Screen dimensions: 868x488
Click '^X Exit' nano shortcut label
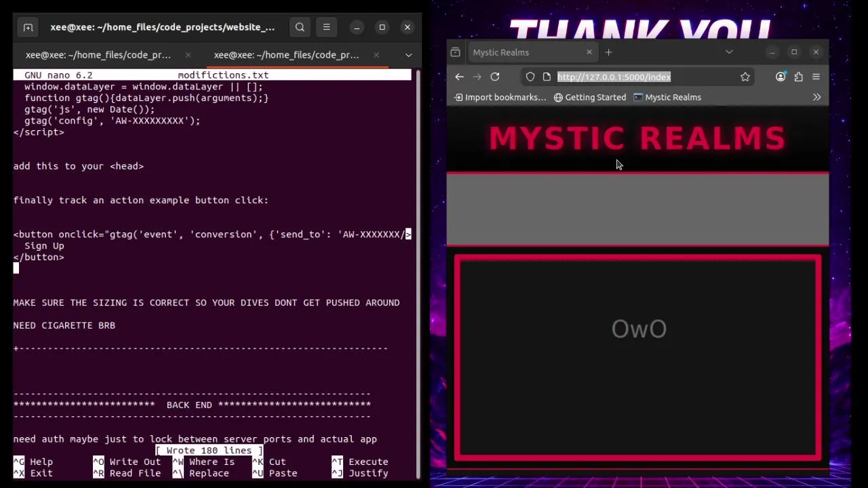click(x=33, y=474)
